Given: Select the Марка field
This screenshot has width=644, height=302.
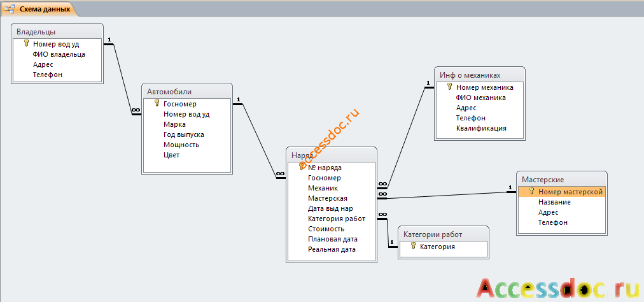Looking at the screenshot, I should tap(187, 124).
